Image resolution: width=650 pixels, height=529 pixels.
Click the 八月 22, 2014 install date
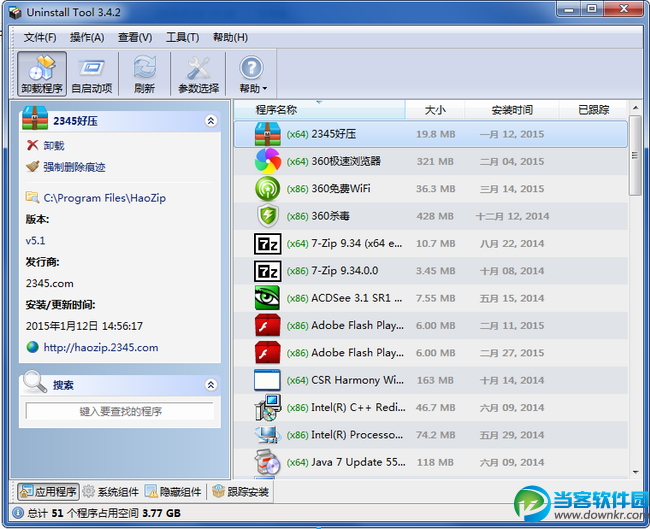pyautogui.click(x=512, y=243)
